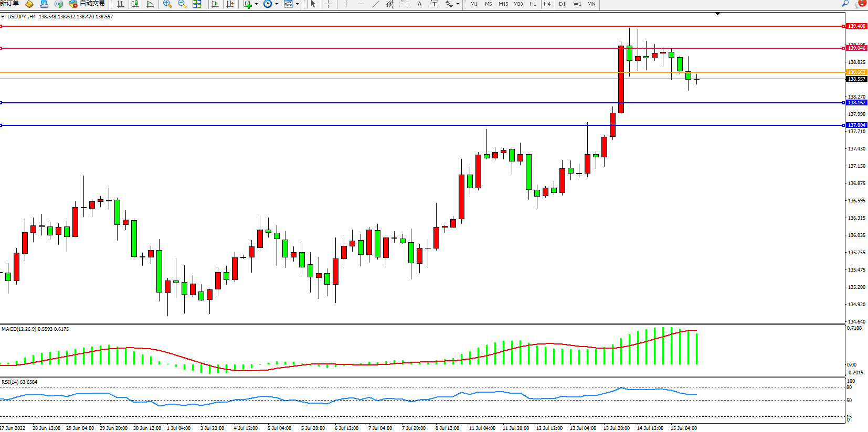Select the trendline drawing tool
The width and height of the screenshot is (868, 432).
pos(375,4)
